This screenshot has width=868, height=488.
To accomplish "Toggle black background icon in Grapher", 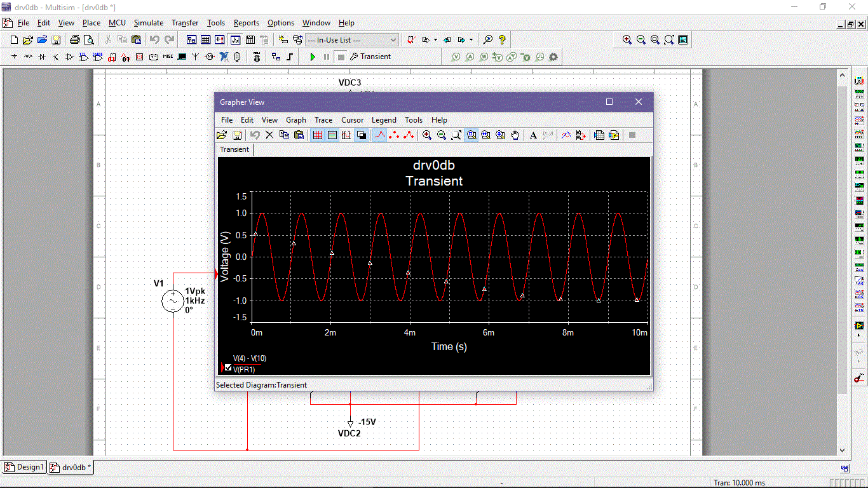I will (x=362, y=135).
